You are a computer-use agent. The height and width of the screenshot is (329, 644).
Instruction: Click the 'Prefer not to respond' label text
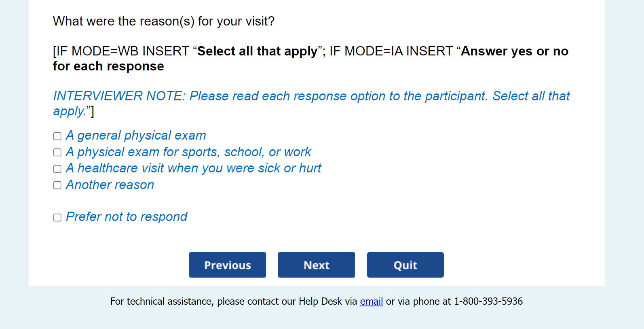tap(127, 217)
